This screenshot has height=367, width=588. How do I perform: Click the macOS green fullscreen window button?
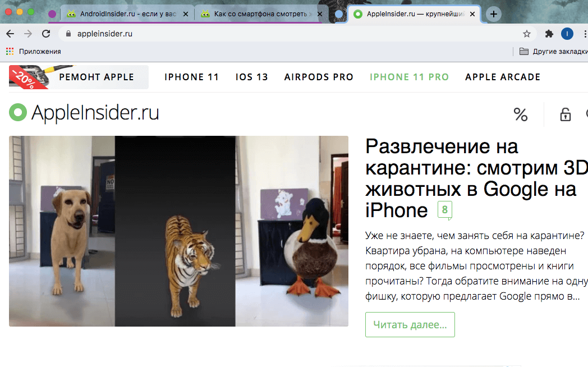click(31, 12)
